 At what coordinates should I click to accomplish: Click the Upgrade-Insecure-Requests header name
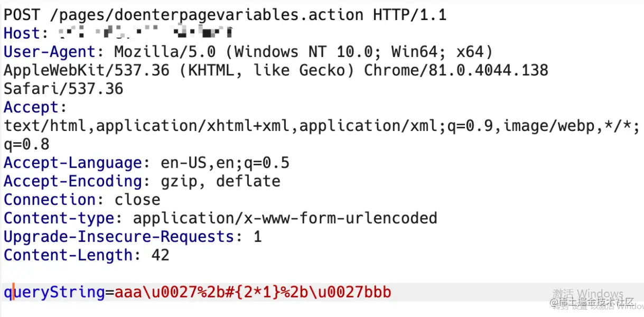pyautogui.click(x=119, y=237)
